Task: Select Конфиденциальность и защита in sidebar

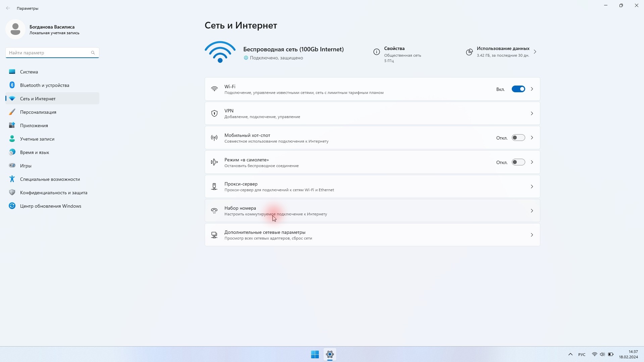Action: coord(53,193)
